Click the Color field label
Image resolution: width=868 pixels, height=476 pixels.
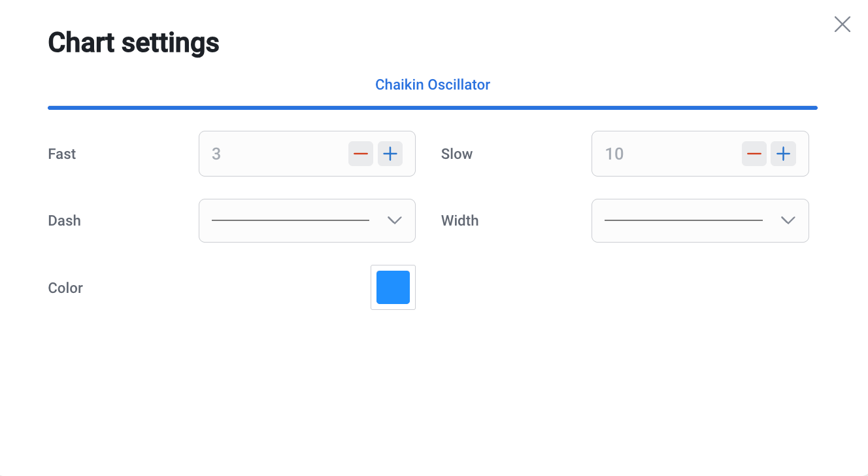65,288
